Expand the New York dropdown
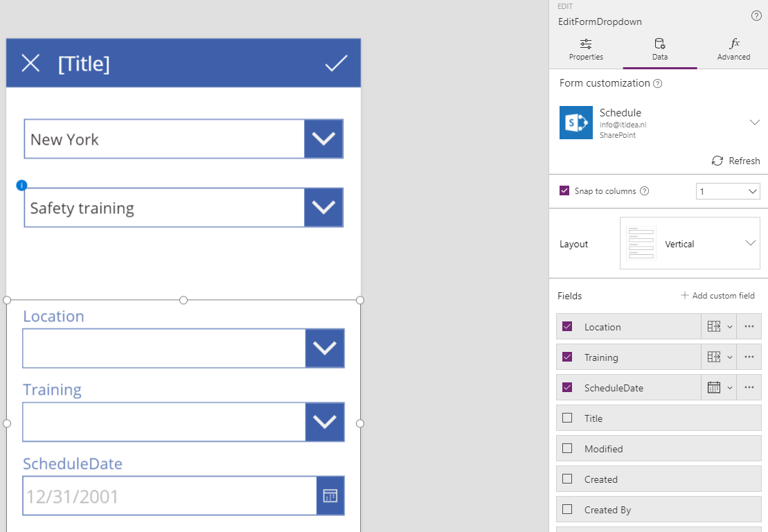 click(323, 139)
